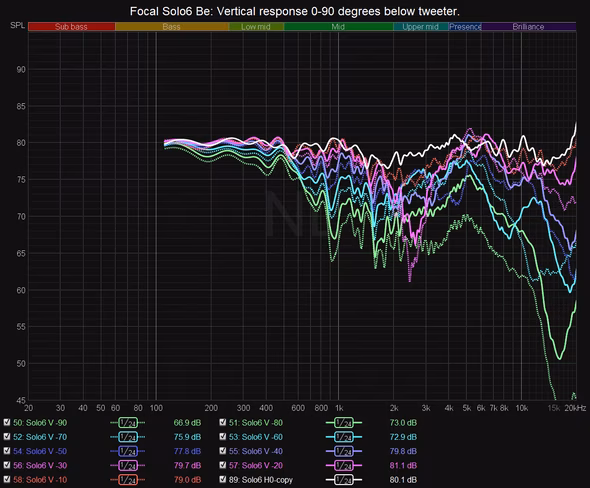
Task: Click the Upper mid band label
Action: [421, 27]
